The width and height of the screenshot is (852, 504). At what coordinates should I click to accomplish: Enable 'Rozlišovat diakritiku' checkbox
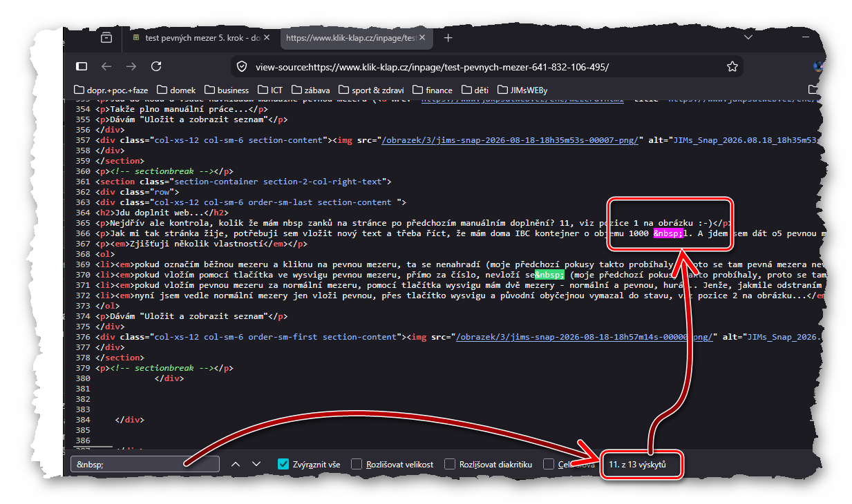(450, 465)
